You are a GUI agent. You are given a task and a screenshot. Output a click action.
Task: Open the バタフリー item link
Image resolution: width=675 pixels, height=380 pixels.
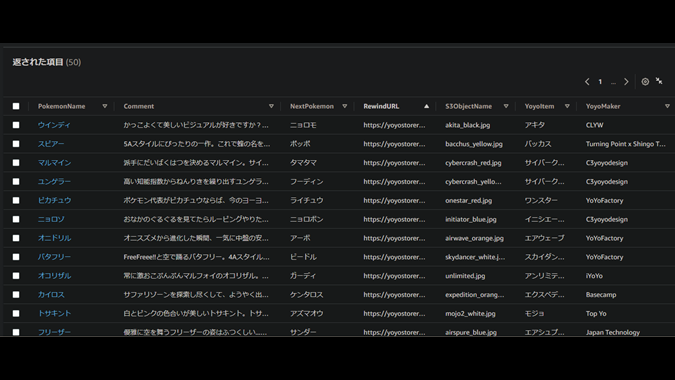[x=54, y=257]
